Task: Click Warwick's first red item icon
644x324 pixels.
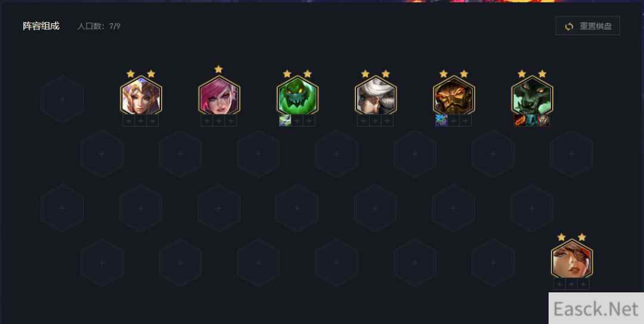Action: pos(520,121)
